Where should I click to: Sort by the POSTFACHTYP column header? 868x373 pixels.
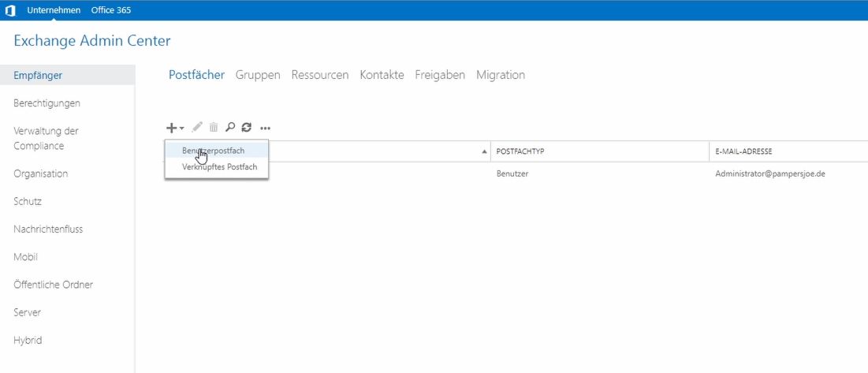pos(599,151)
